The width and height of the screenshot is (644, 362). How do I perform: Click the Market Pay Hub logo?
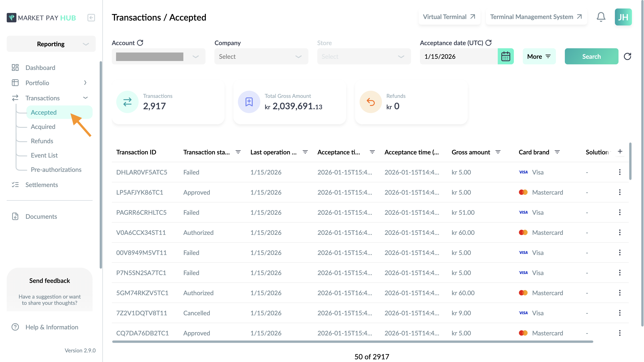click(41, 18)
